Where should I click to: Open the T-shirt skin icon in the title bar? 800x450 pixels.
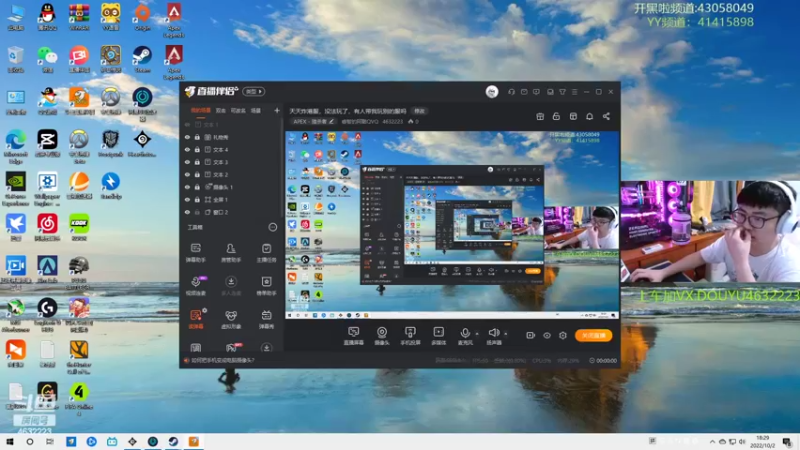coord(562,92)
